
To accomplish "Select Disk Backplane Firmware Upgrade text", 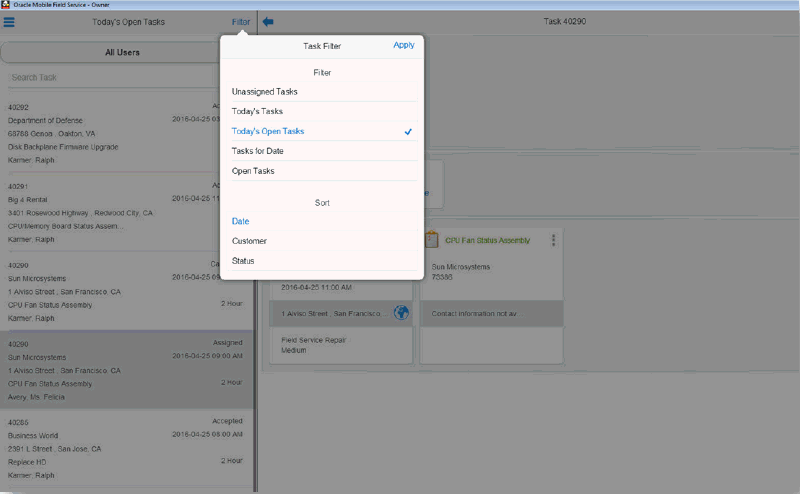I will point(63,147).
